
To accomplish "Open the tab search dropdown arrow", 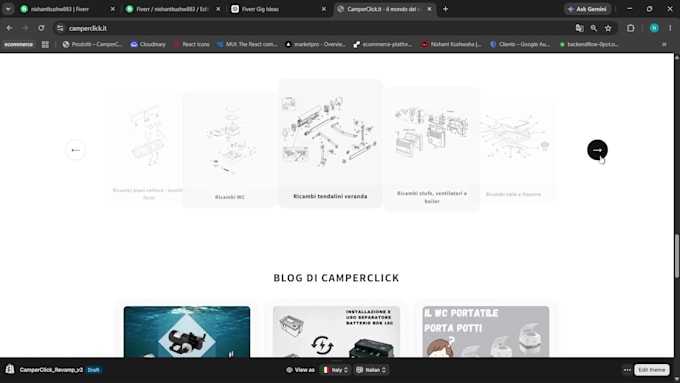I will pyautogui.click(x=8, y=9).
